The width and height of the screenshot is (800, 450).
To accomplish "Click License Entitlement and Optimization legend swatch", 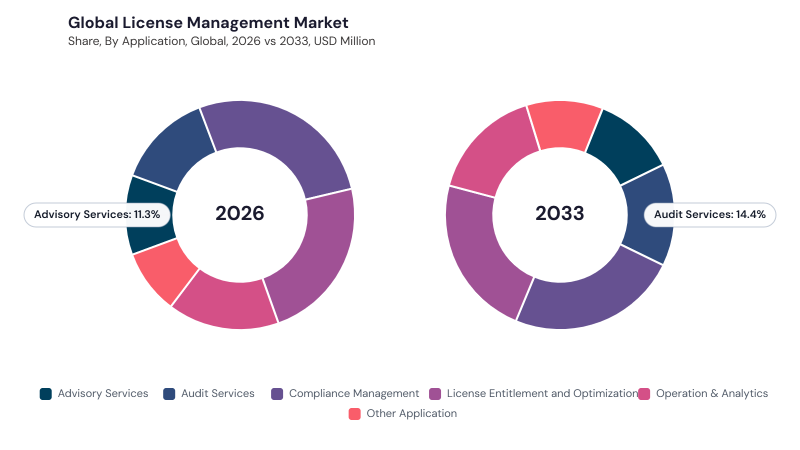I will (x=435, y=394).
